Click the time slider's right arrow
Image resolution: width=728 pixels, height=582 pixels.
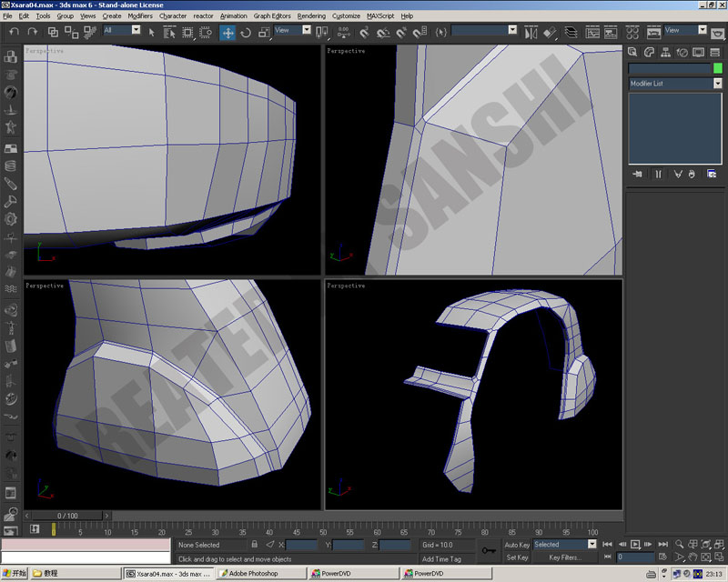(106, 516)
